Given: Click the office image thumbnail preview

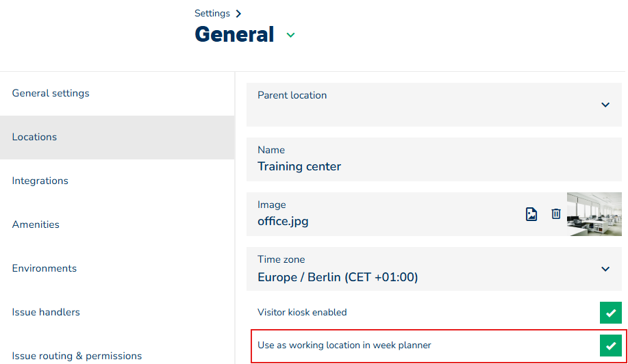Looking at the screenshot, I should point(594,214).
